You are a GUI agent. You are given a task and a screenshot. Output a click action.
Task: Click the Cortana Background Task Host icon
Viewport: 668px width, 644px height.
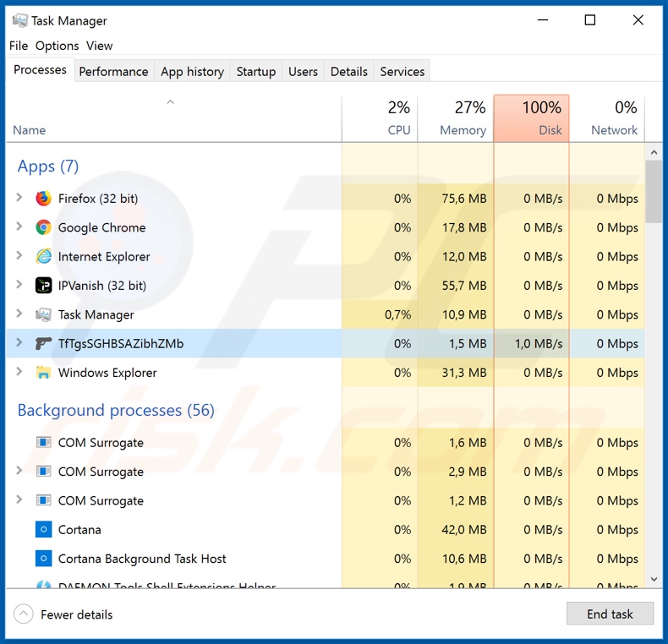(x=43, y=559)
